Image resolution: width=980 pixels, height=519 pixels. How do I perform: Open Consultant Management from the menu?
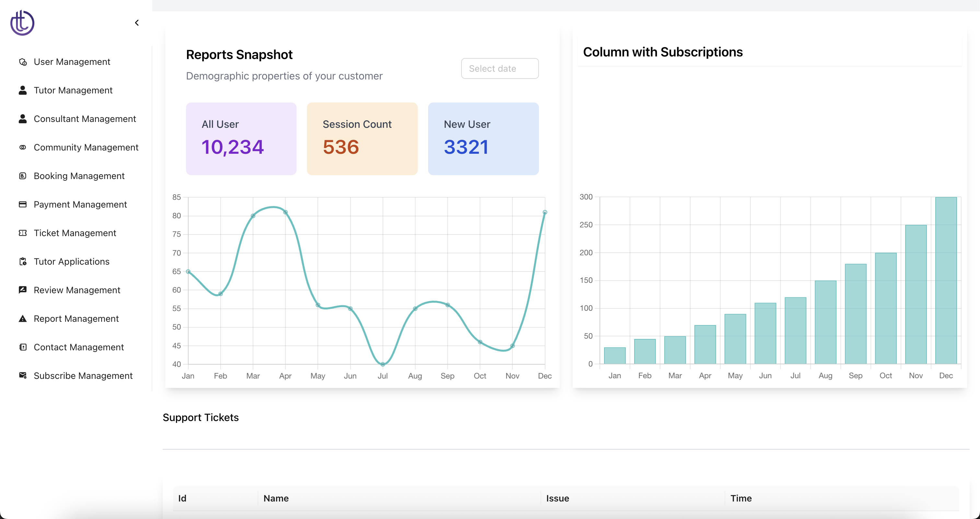[x=85, y=119]
